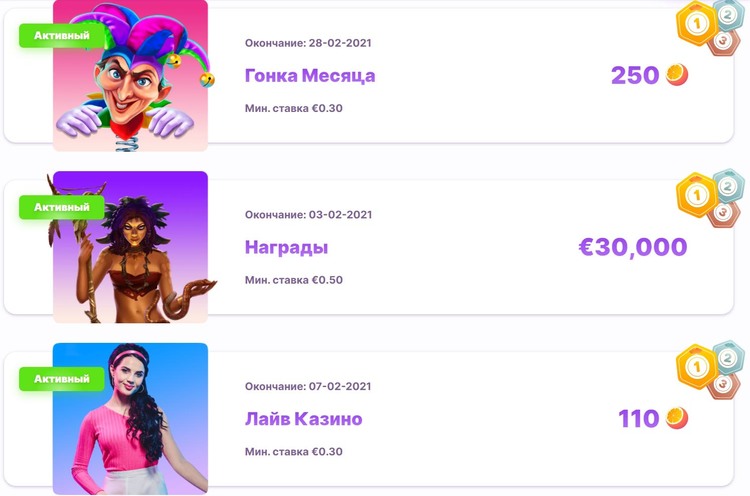Open the joker character tournament image
The width and height of the screenshot is (750, 496).
(x=131, y=75)
